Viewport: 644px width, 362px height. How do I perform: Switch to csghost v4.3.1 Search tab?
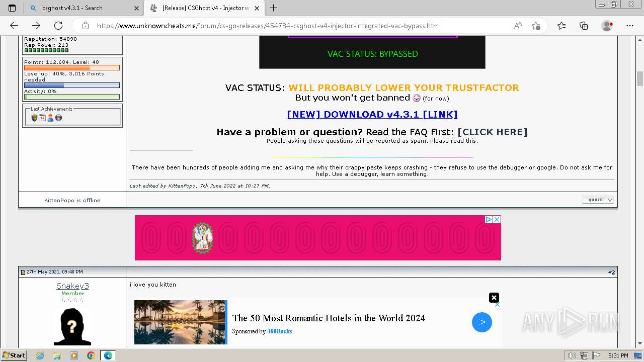pyautogui.click(x=84, y=8)
